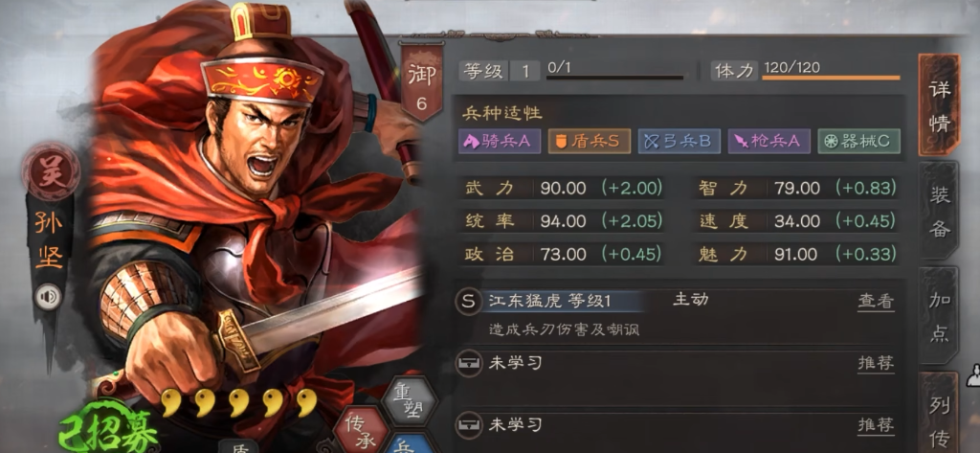Screen dimensions: 980x453
Task: Click 推荐 for the first unlearned skill
Action: pos(876,364)
